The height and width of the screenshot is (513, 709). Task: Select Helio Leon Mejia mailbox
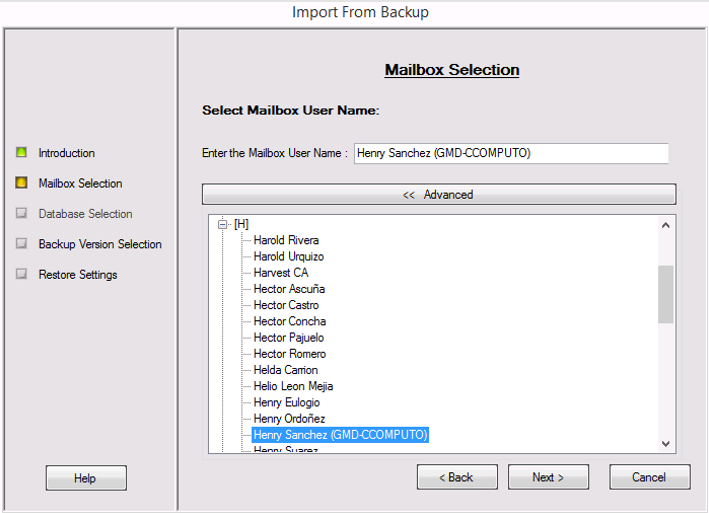point(293,386)
